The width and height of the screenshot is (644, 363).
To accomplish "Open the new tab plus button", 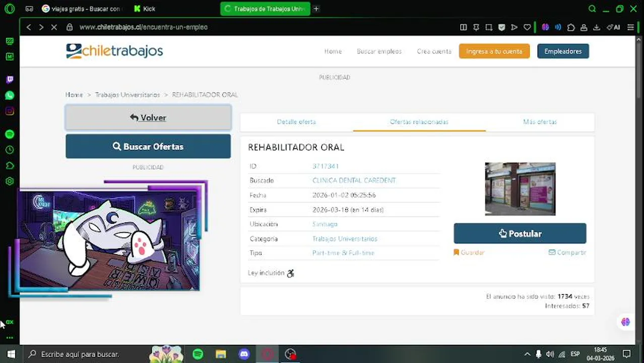I will tap(316, 9).
